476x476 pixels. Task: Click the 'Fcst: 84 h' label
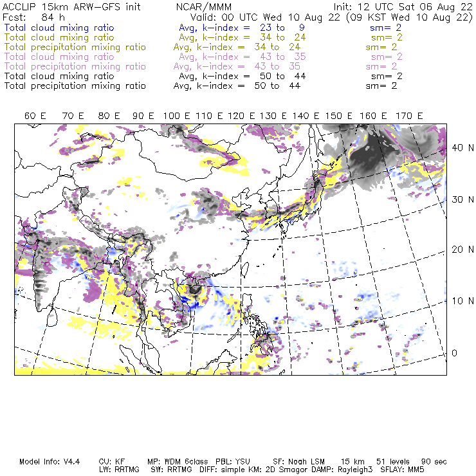[33, 17]
